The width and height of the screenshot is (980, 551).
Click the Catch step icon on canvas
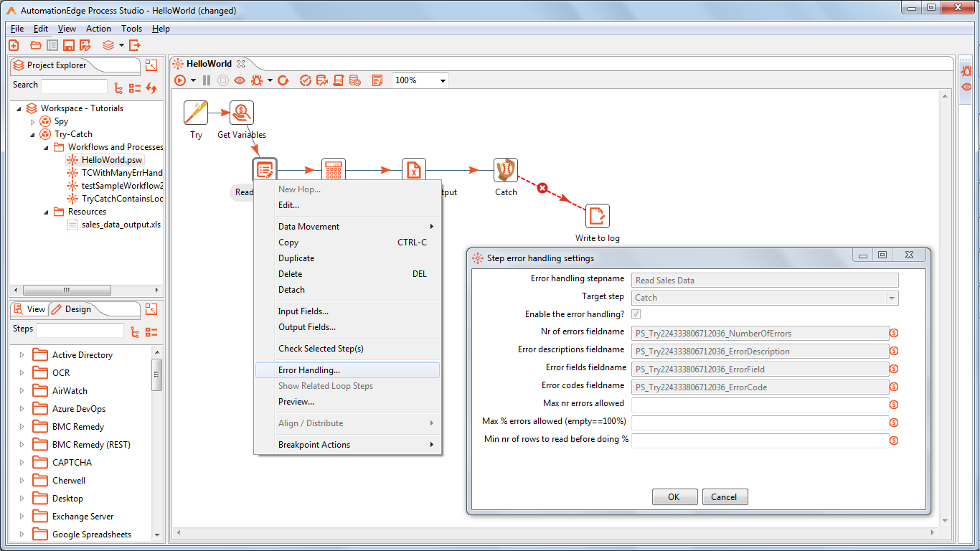click(506, 170)
